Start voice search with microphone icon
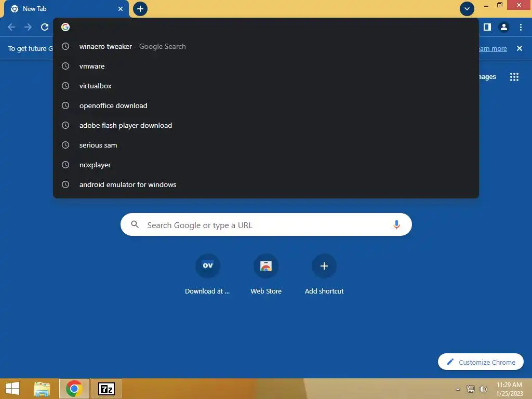Viewport: 532px width, 399px height. coord(396,224)
